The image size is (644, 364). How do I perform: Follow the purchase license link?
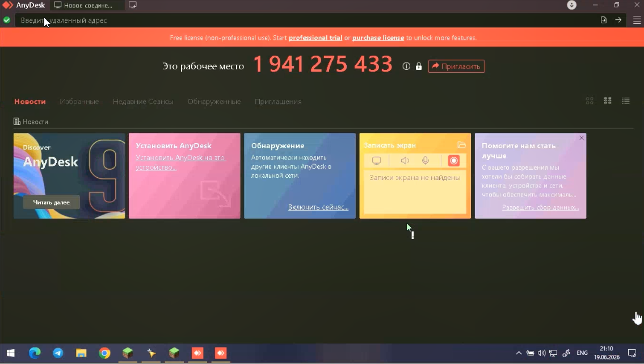(378, 38)
